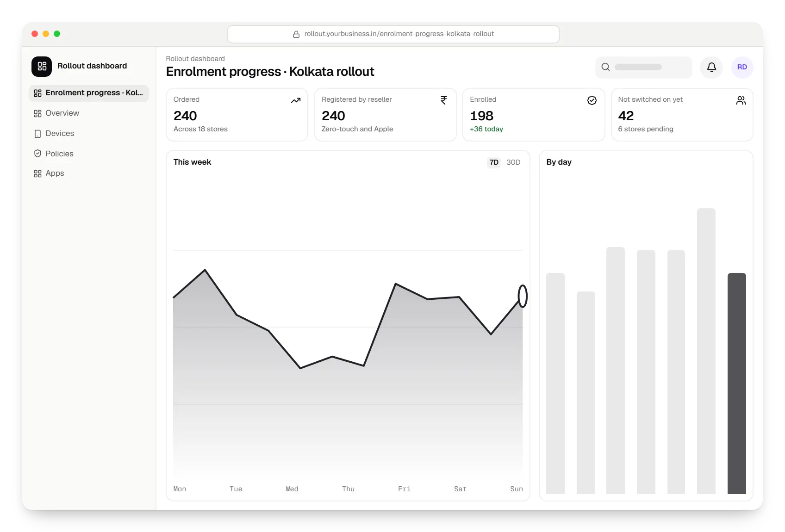The height and width of the screenshot is (532, 785).
Task: Click the 42 not switched on value
Action: pyautogui.click(x=626, y=116)
